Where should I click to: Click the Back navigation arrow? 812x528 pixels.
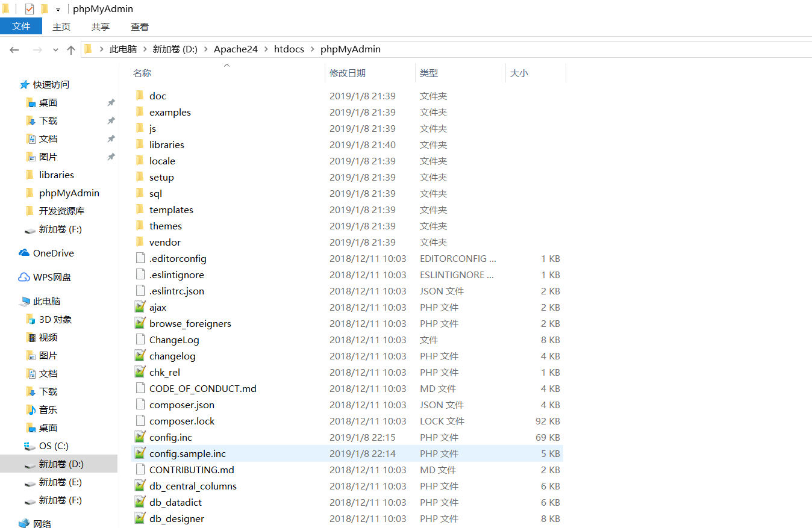pos(14,49)
